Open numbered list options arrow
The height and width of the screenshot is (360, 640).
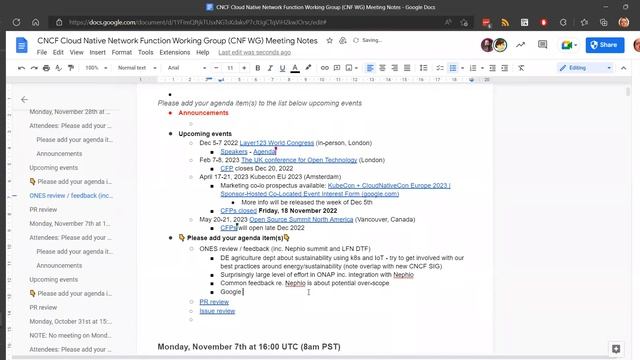[x=482, y=68]
